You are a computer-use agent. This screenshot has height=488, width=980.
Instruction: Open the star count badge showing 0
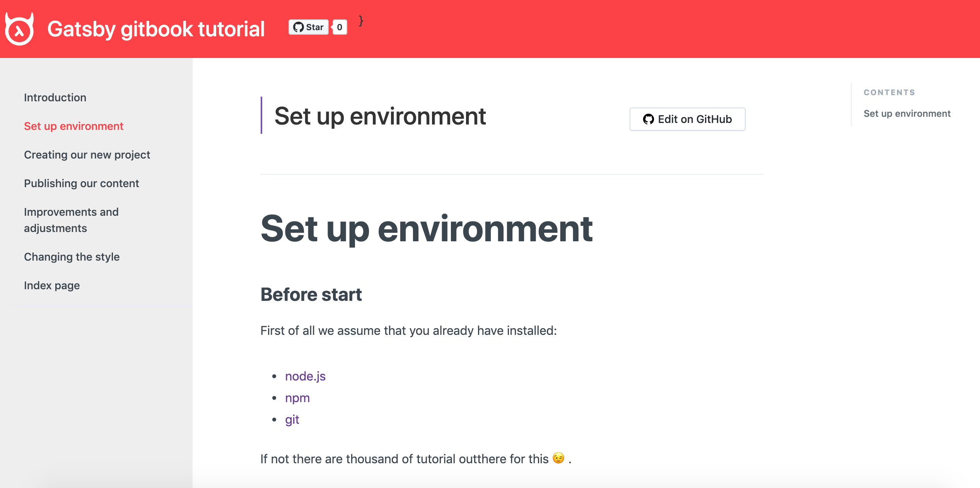tap(340, 27)
